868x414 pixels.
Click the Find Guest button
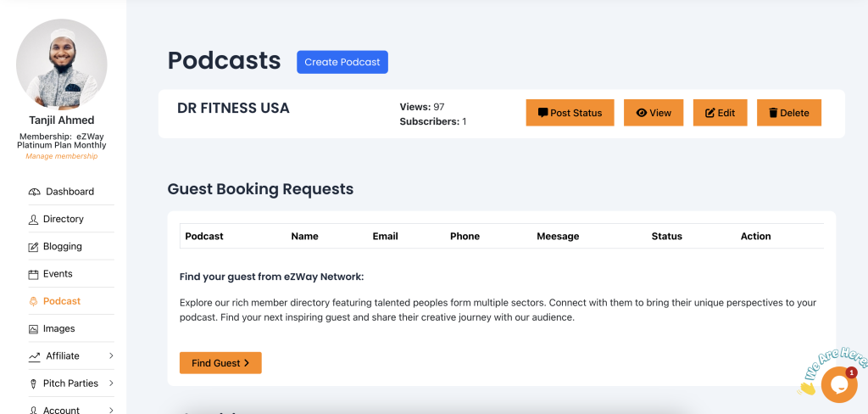pyautogui.click(x=220, y=363)
